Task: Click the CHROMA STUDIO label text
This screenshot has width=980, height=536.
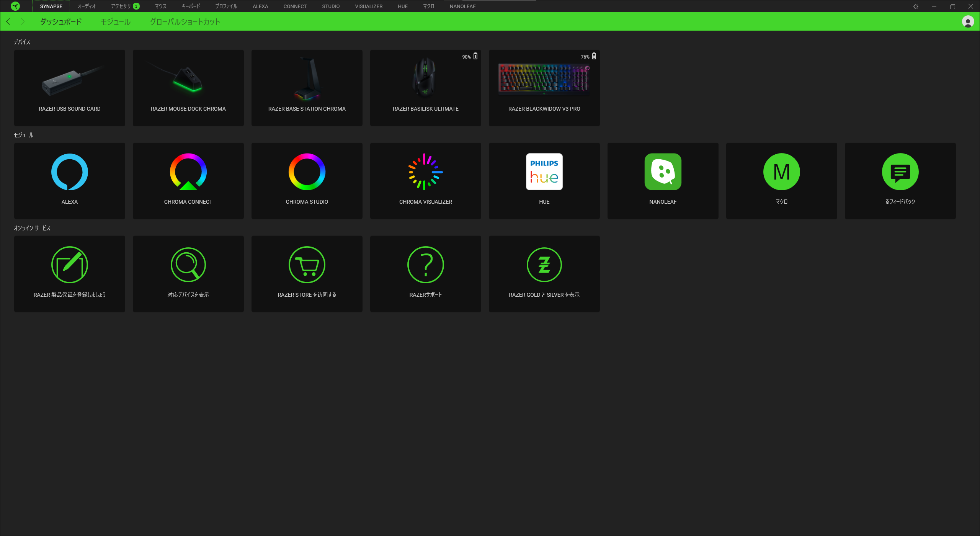Action: click(x=307, y=202)
